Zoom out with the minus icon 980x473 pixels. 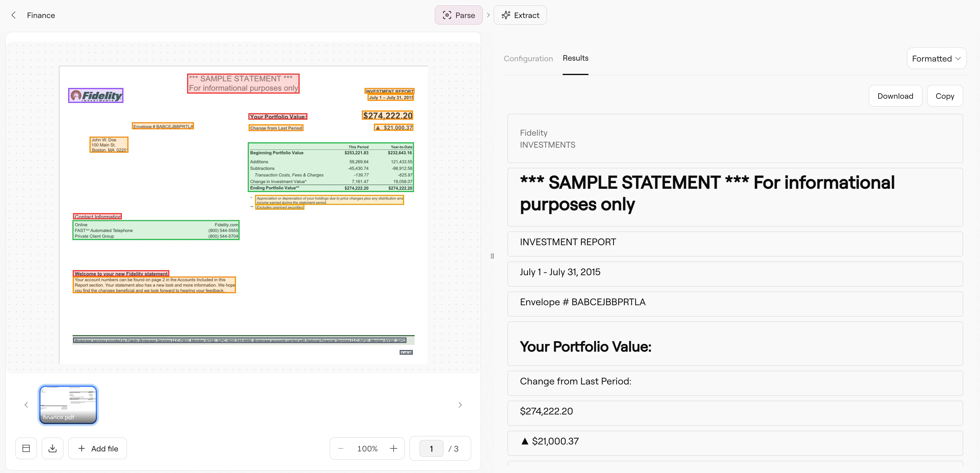click(x=340, y=448)
